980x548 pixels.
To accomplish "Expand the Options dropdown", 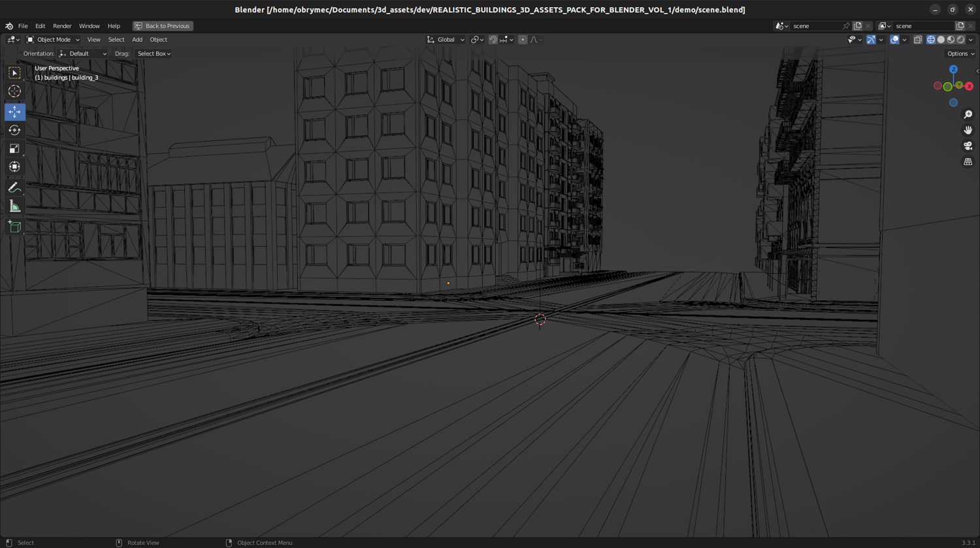I will click(960, 54).
